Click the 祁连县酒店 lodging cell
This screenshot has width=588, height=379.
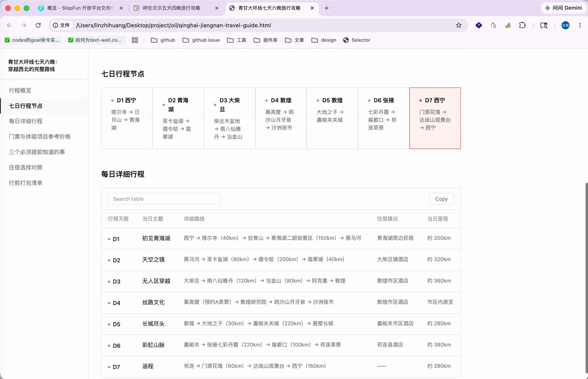coord(390,344)
